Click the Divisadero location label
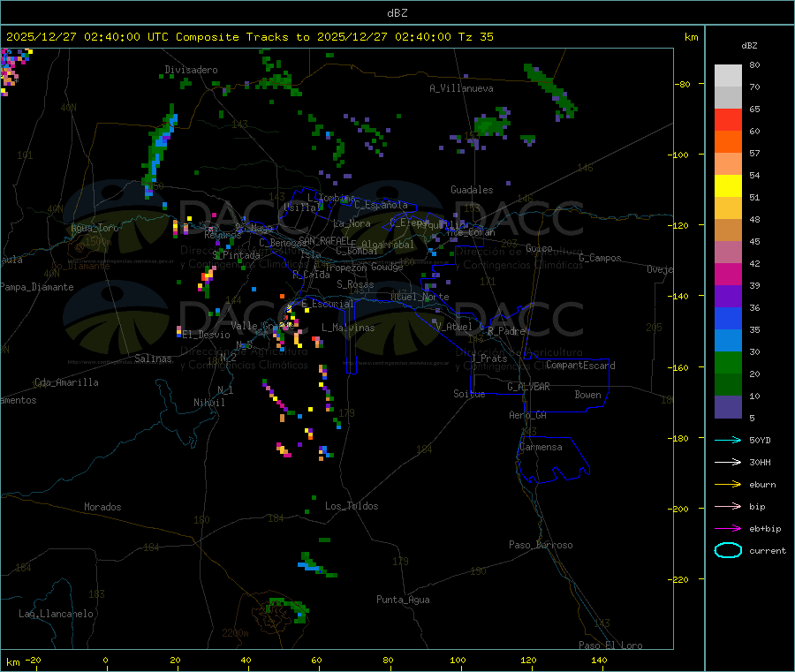Screen dimensions: 795x672 (x=191, y=70)
